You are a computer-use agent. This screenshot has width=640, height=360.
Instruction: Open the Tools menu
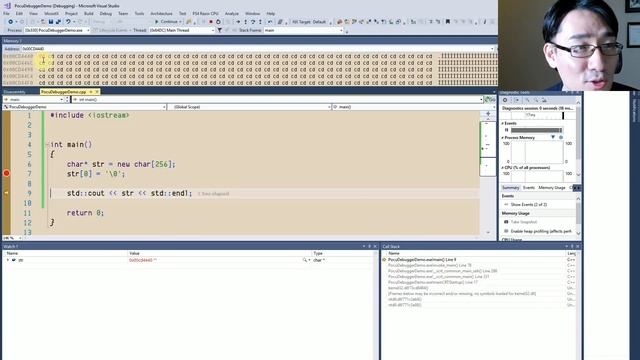pos(139,13)
